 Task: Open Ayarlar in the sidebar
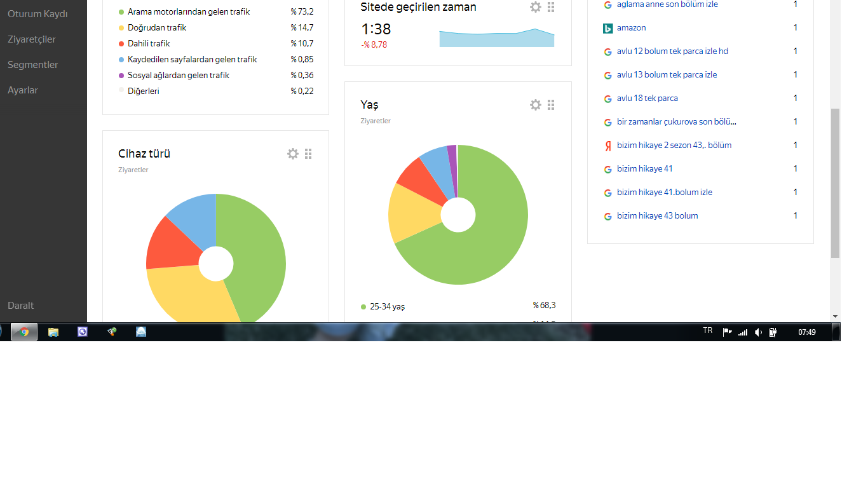coord(23,90)
